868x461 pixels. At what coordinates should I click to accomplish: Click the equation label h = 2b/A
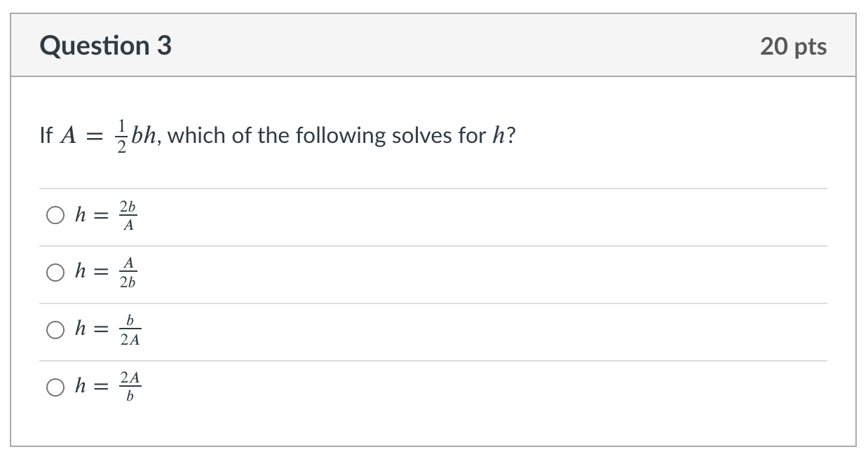click(104, 216)
